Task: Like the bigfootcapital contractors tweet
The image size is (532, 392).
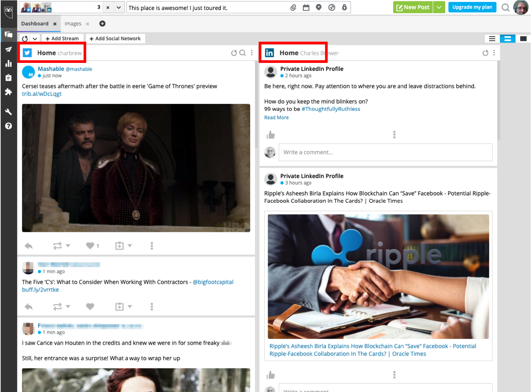Action: [x=90, y=306]
